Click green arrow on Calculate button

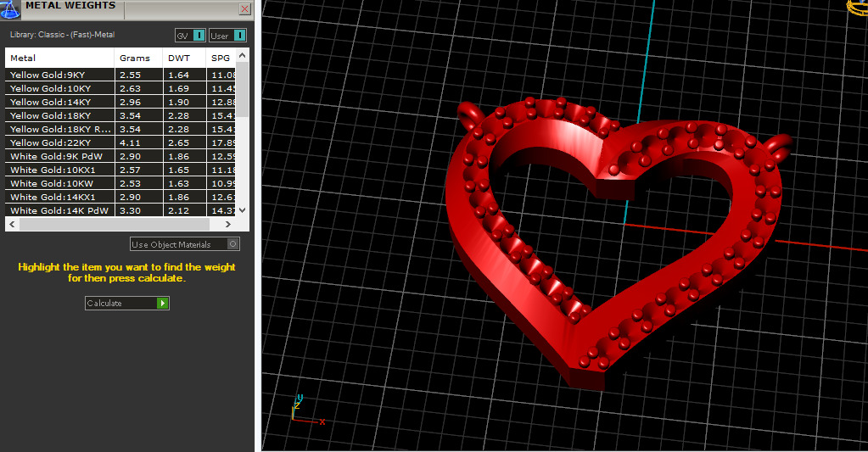[x=162, y=304]
